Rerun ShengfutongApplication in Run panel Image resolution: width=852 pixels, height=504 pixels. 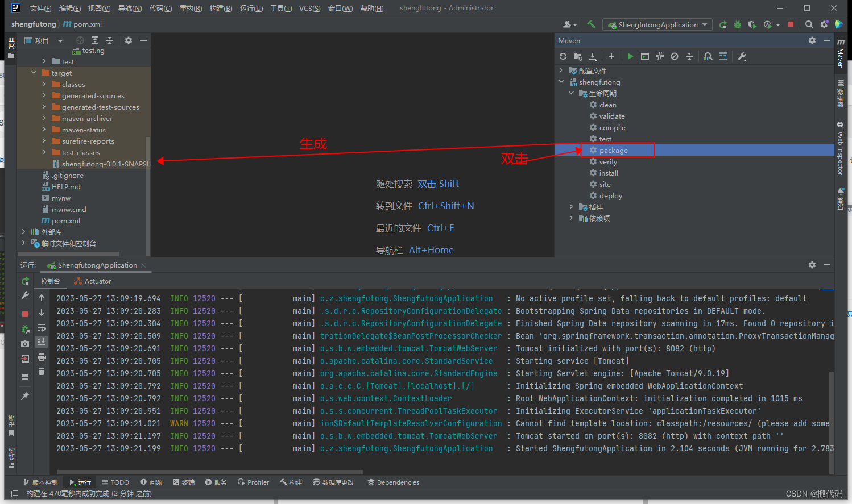click(25, 281)
